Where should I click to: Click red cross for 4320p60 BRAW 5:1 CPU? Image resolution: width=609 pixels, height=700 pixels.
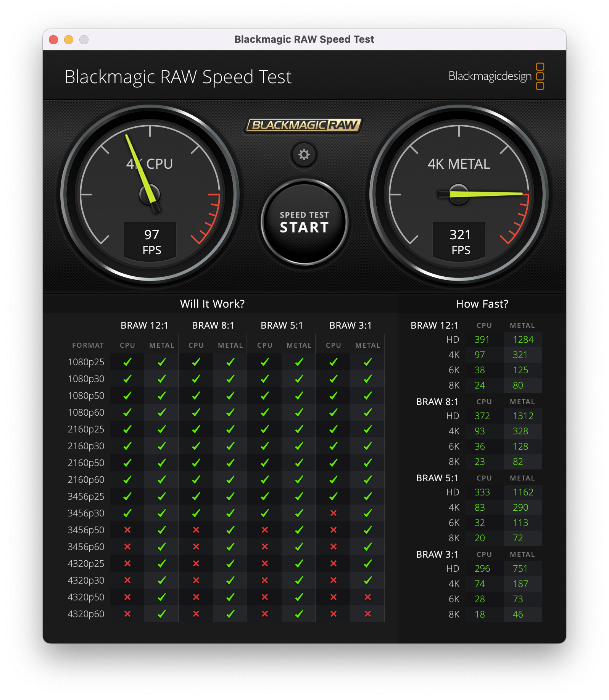(265, 614)
